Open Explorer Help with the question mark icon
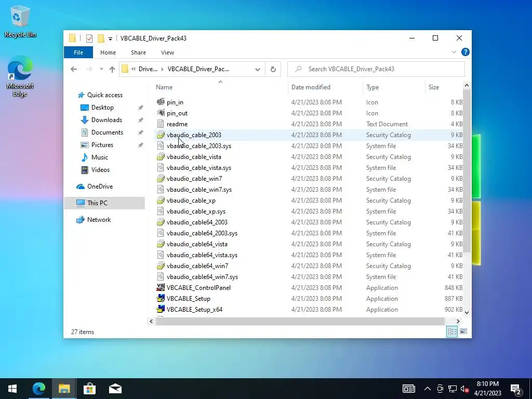This screenshot has height=399, width=532. 465,52
